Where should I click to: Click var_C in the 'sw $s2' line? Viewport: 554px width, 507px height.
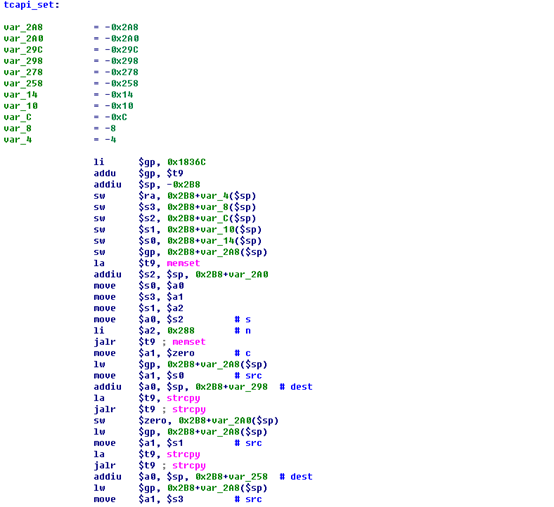coord(214,218)
